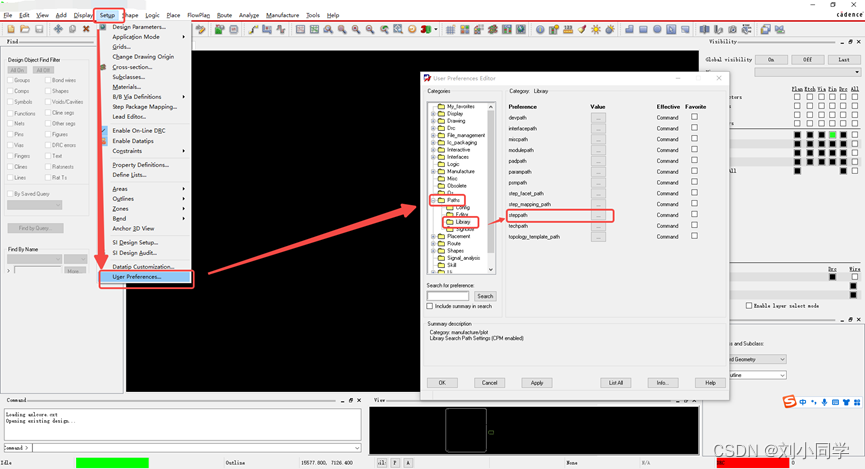865x469 pixels.
Task: Check the Favorite box for steppath
Action: [694, 215]
